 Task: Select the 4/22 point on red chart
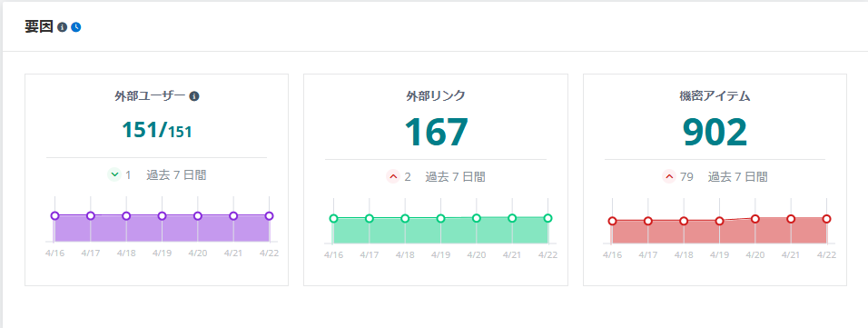(x=826, y=219)
